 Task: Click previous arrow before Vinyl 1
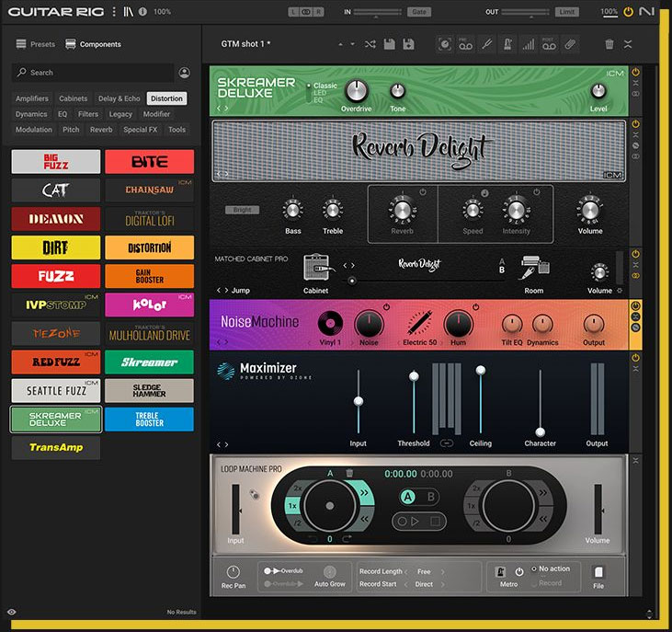tap(310, 342)
